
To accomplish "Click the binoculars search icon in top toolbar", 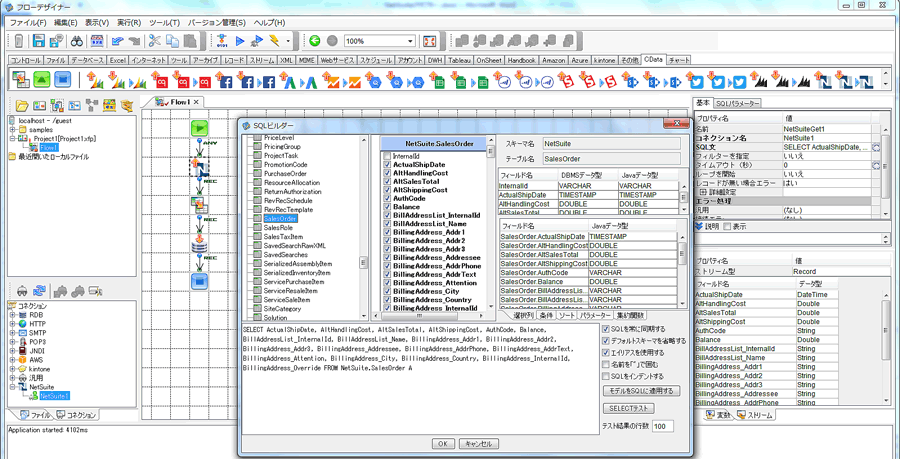I will pos(77,41).
